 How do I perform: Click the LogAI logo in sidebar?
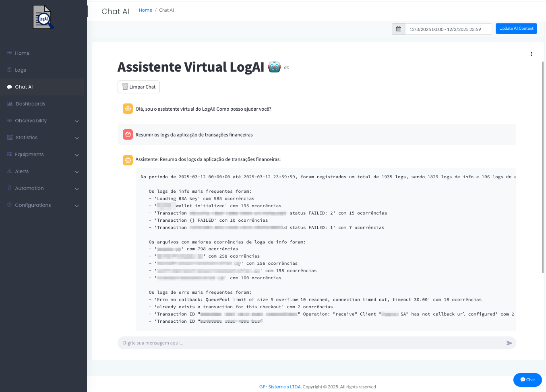[43, 17]
